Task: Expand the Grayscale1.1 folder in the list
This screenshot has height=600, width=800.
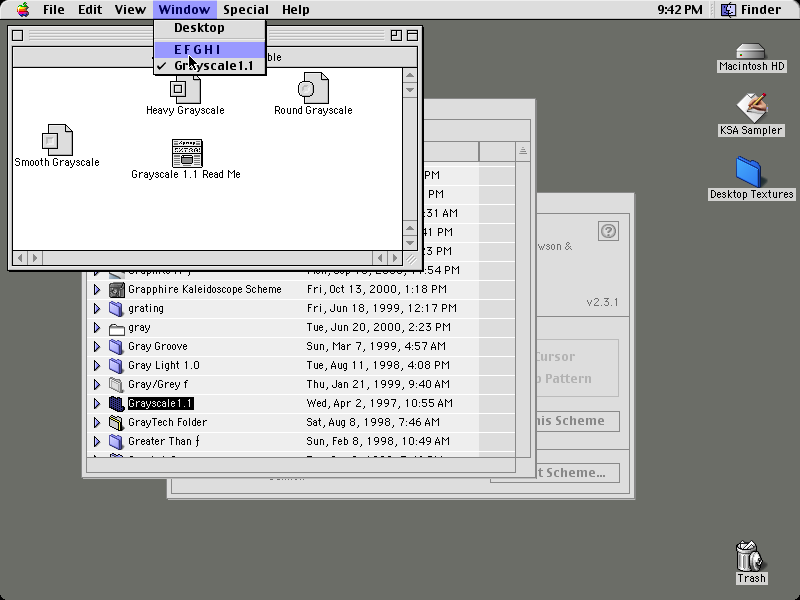Action: pos(97,404)
